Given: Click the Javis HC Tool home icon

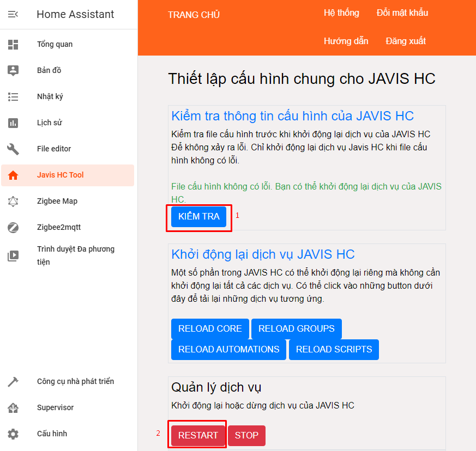Looking at the screenshot, I should coord(13,175).
